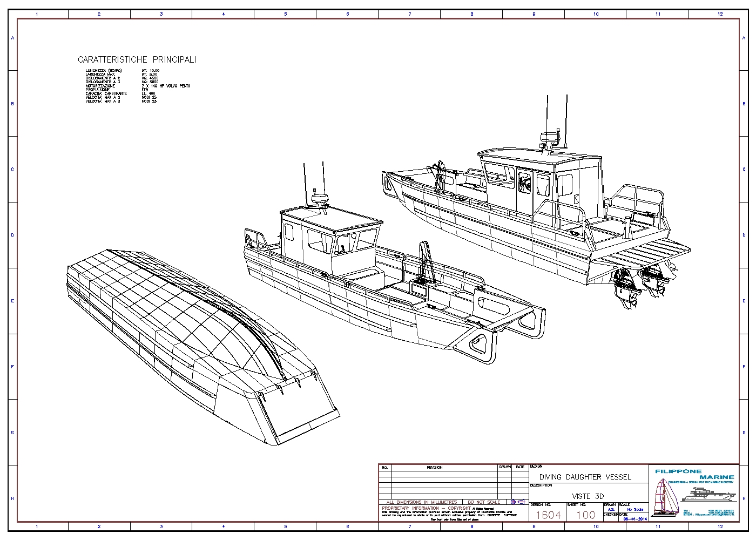756x540 pixels.
Task: Click the motor yacht logo illustration
Action: coord(710,495)
